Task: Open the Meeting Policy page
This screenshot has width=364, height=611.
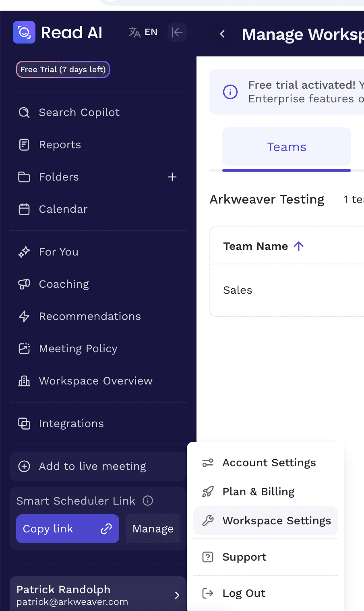Action: tap(78, 349)
